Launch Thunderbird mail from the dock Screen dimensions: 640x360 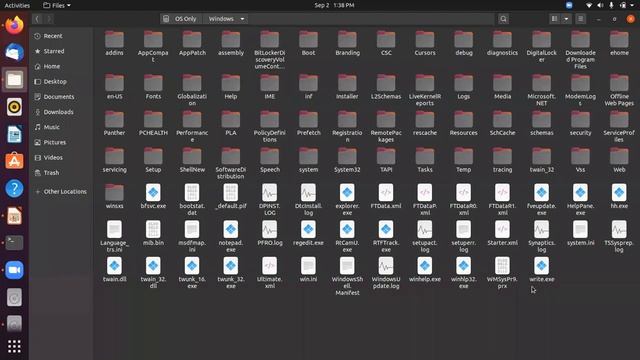tap(14, 52)
